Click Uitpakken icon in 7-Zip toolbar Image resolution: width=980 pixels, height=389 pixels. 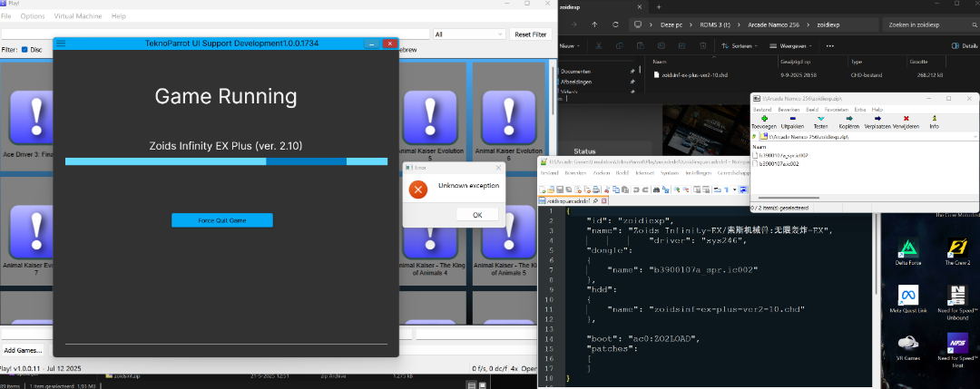click(792, 119)
